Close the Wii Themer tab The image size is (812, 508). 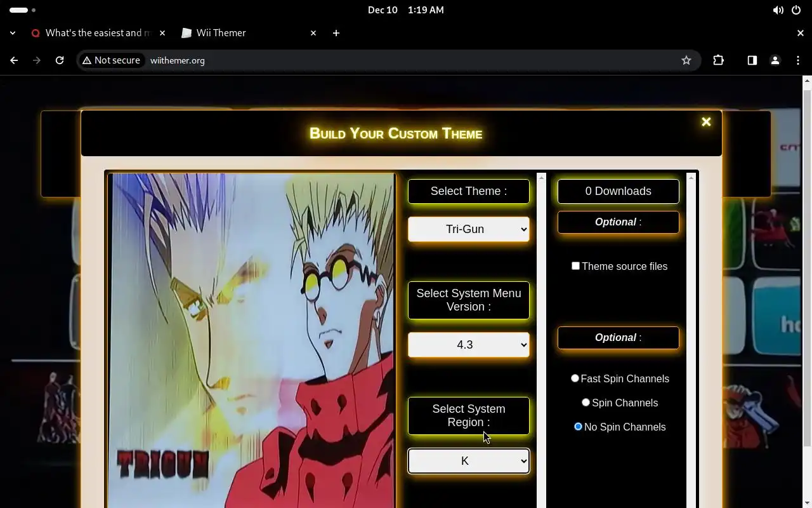point(313,33)
